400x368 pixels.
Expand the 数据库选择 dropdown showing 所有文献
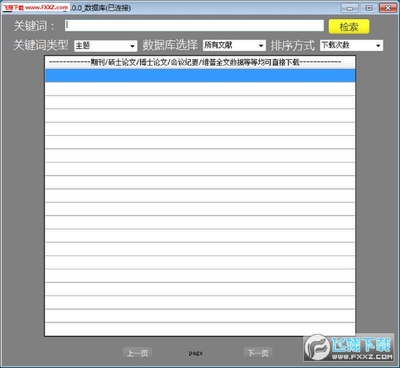coord(234,45)
